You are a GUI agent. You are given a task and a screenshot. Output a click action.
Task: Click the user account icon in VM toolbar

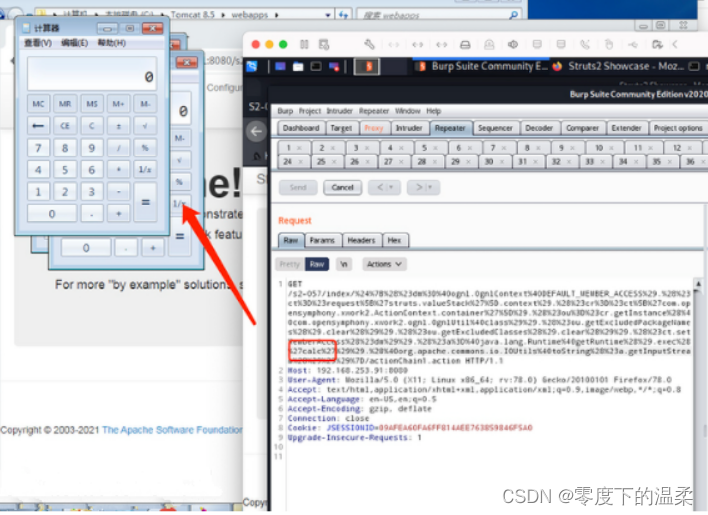tap(489, 45)
